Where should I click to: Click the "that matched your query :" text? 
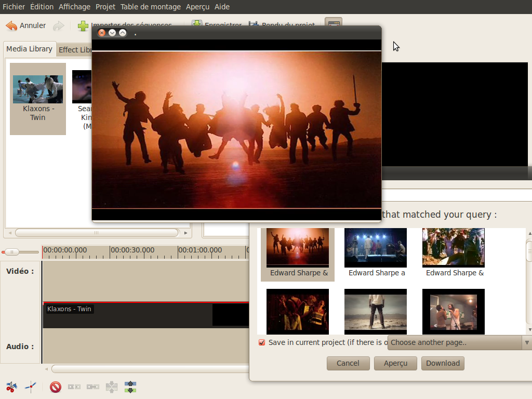coord(440,215)
